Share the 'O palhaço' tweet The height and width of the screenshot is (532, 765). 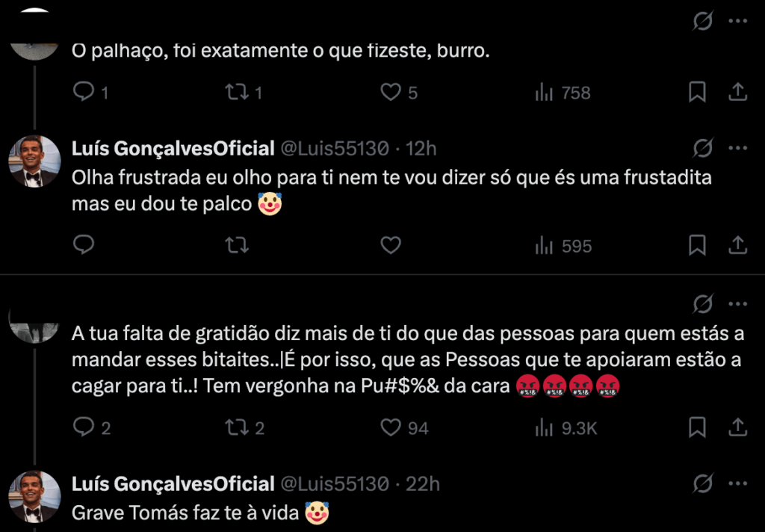coord(737,92)
